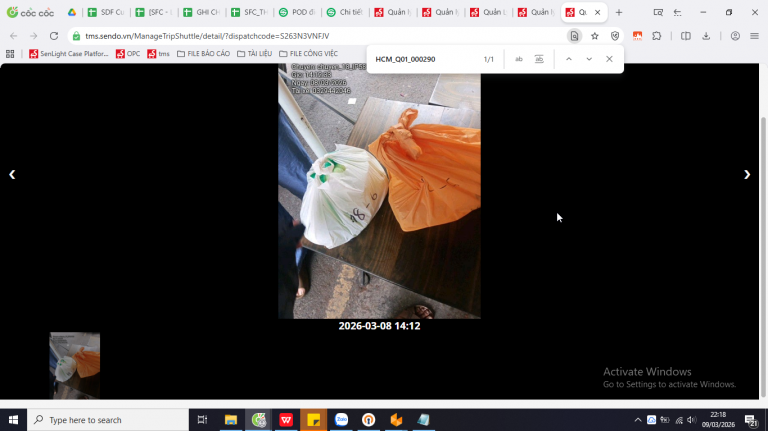Switch to the SDF Cu tab
This screenshot has height=431, width=768.
pyautogui.click(x=106, y=12)
